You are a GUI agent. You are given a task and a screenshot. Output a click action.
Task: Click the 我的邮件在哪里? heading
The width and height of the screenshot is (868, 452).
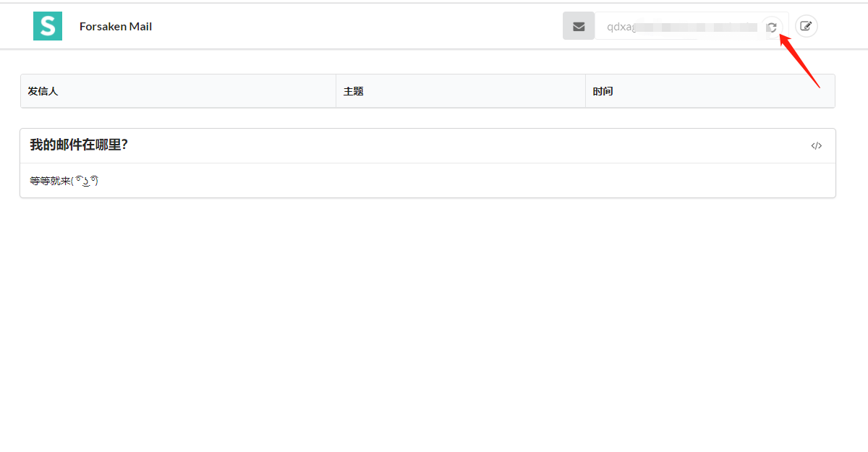(79, 145)
